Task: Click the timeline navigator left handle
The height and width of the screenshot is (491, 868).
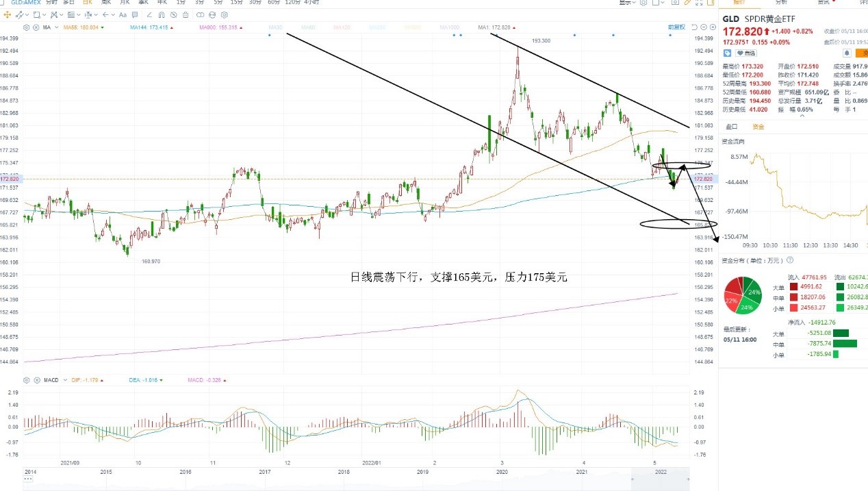Action: (633, 479)
